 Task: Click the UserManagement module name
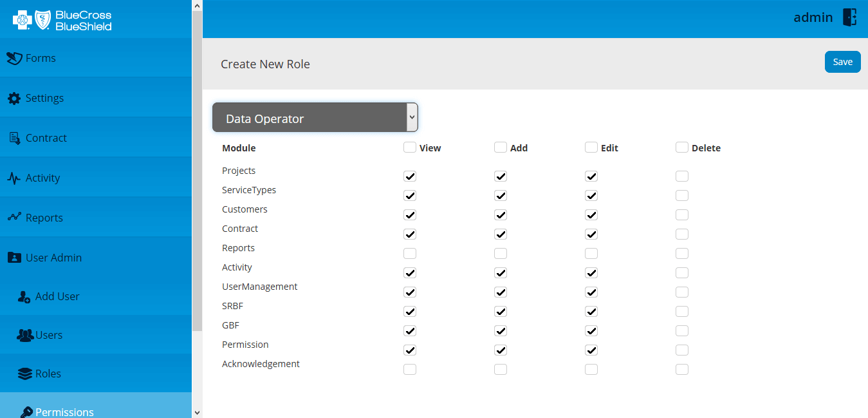pos(260,287)
